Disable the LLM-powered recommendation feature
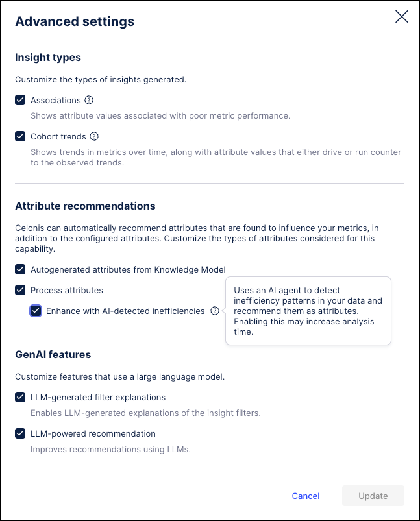This screenshot has width=420, height=521. pyautogui.click(x=20, y=433)
